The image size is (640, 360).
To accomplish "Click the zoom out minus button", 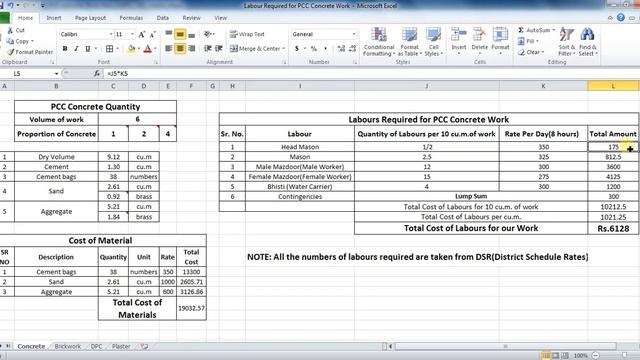I will (x=596, y=356).
